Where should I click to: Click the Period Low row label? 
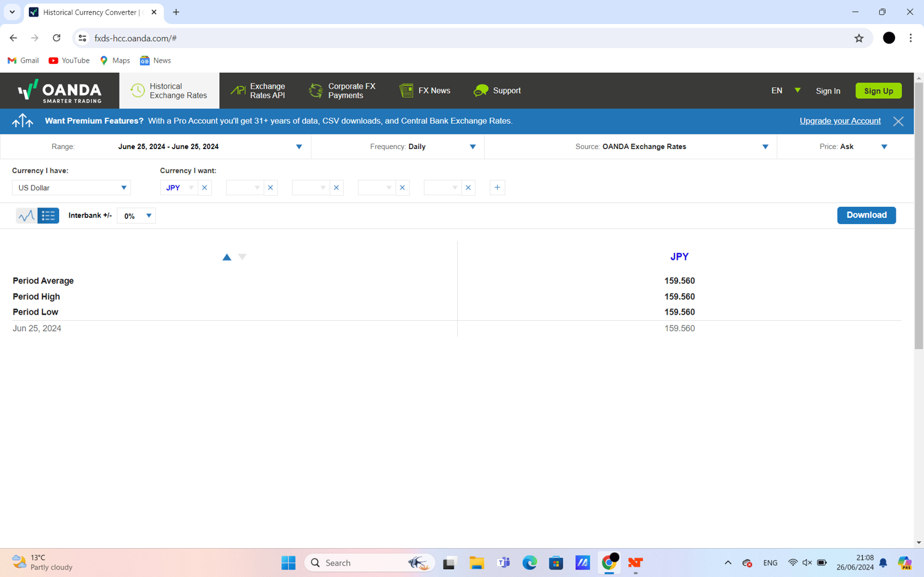pyautogui.click(x=35, y=312)
